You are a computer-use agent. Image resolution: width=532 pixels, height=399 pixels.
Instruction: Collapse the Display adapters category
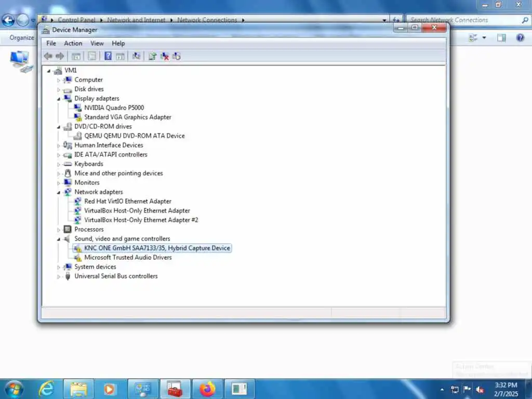[58, 99]
